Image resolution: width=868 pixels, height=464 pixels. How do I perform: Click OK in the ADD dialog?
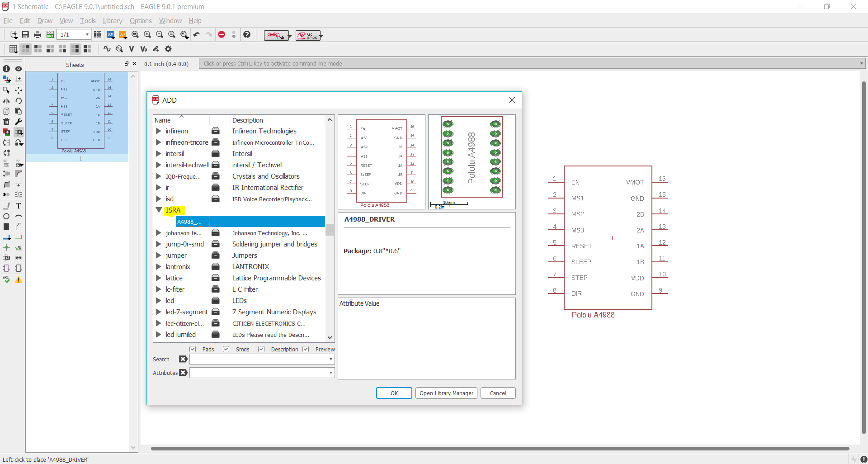[394, 393]
